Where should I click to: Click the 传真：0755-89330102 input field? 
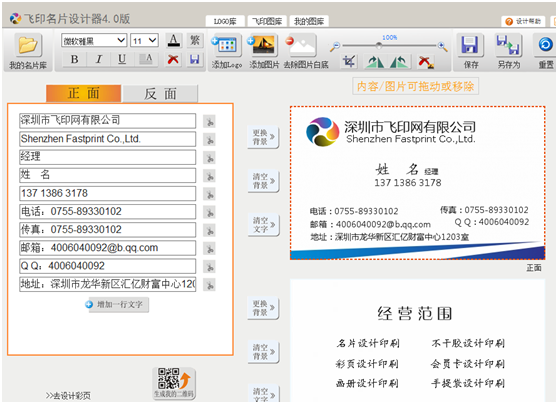tap(107, 230)
